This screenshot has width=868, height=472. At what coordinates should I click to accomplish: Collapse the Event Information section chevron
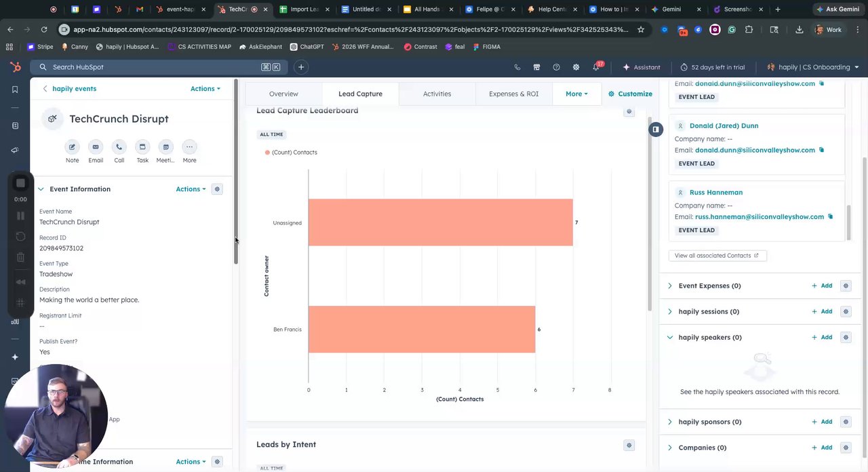pyautogui.click(x=41, y=189)
